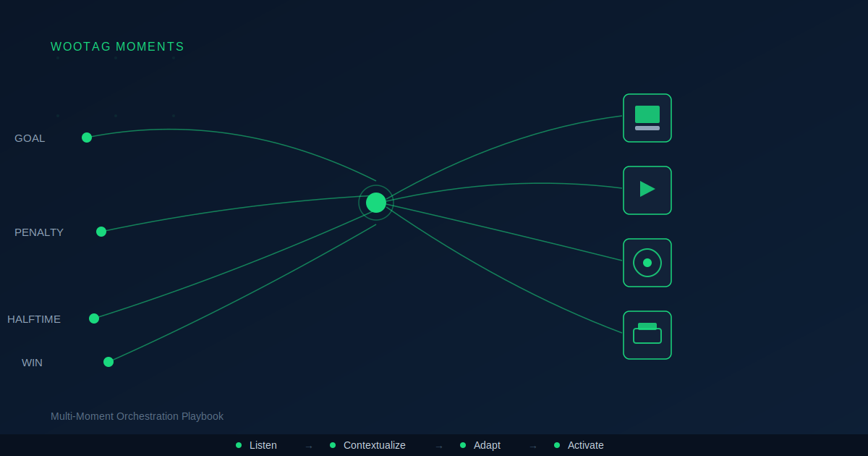The image size is (868, 456).
Task: Select the central hub node
Action: 376,203
